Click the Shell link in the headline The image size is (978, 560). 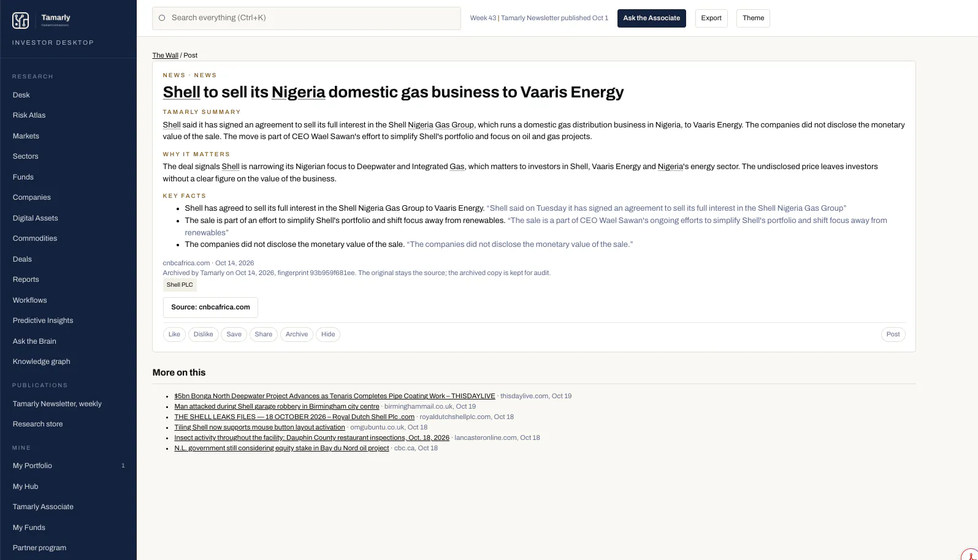point(181,93)
